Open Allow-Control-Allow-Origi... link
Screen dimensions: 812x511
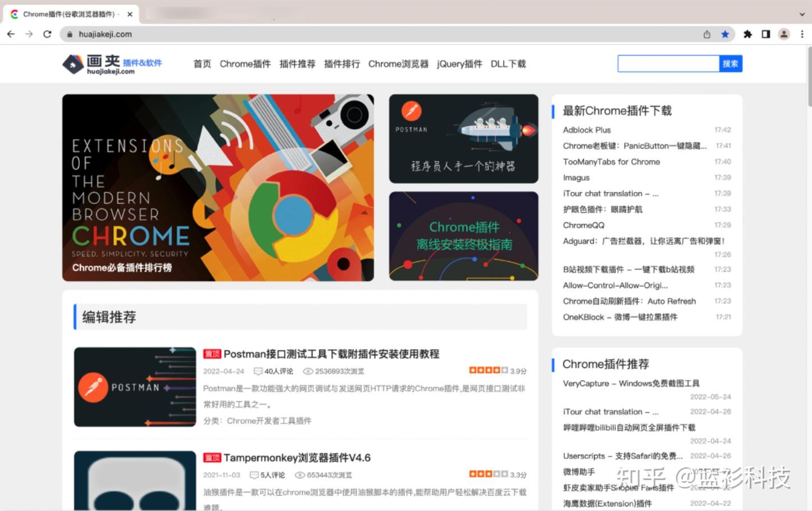pos(615,285)
